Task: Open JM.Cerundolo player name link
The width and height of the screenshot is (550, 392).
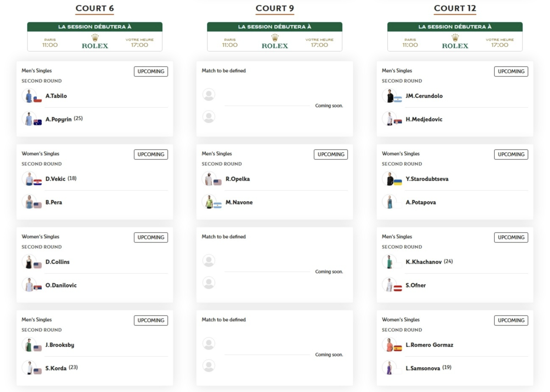Action: tap(424, 96)
